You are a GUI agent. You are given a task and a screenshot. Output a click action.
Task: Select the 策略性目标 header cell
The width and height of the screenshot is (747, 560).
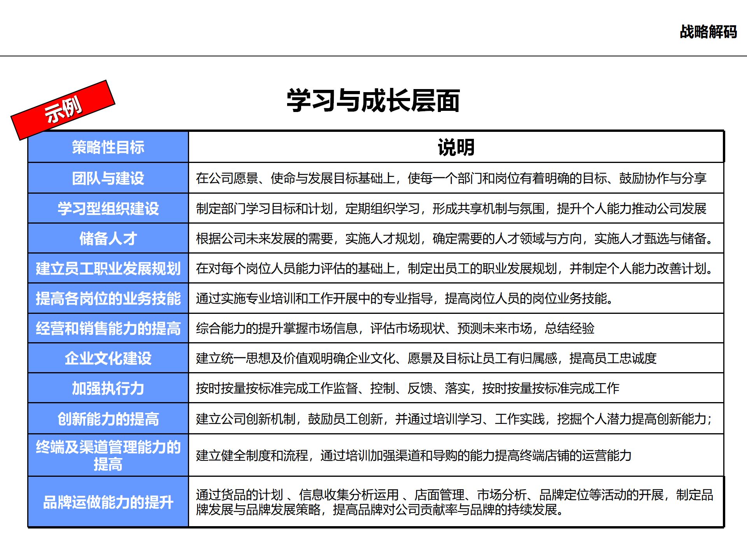pyautogui.click(x=108, y=147)
